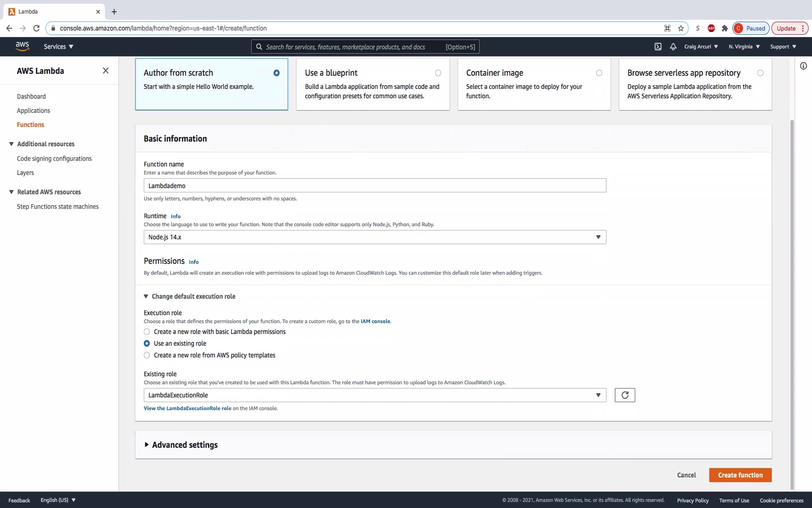This screenshot has height=508, width=812.
Task: Open Layers in sidebar
Action: (x=25, y=173)
